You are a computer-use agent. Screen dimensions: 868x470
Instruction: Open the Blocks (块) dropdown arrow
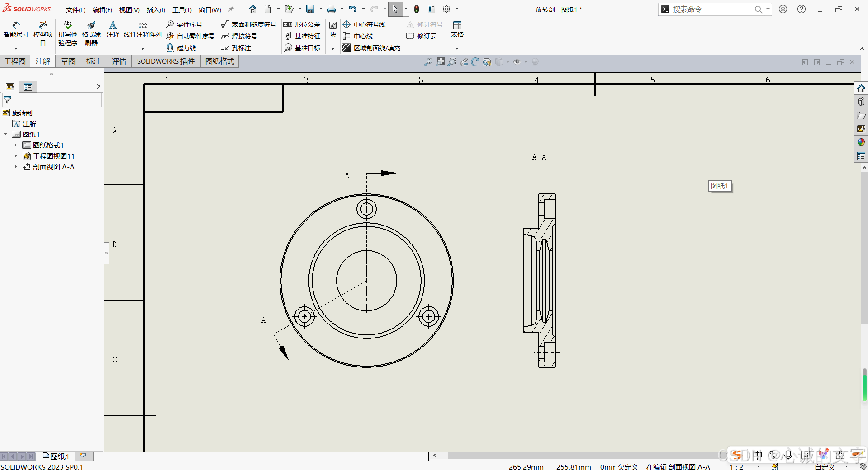[332, 49]
